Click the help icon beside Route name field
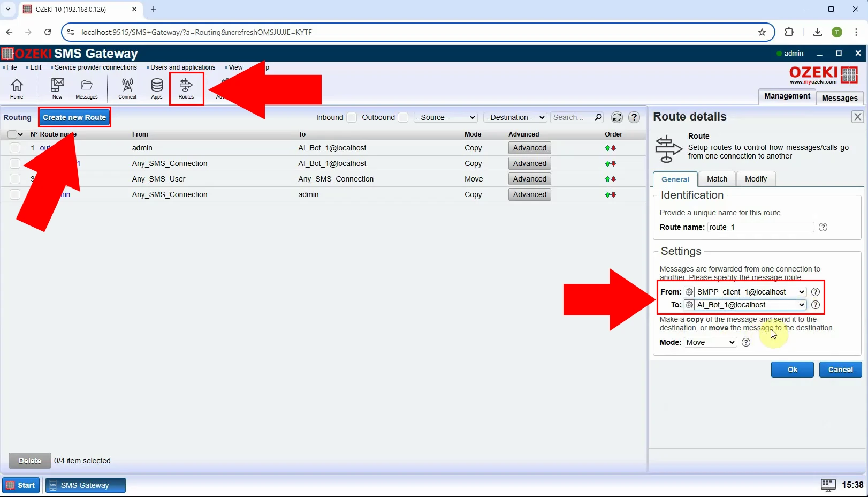This screenshot has height=497, width=868. coord(823,227)
